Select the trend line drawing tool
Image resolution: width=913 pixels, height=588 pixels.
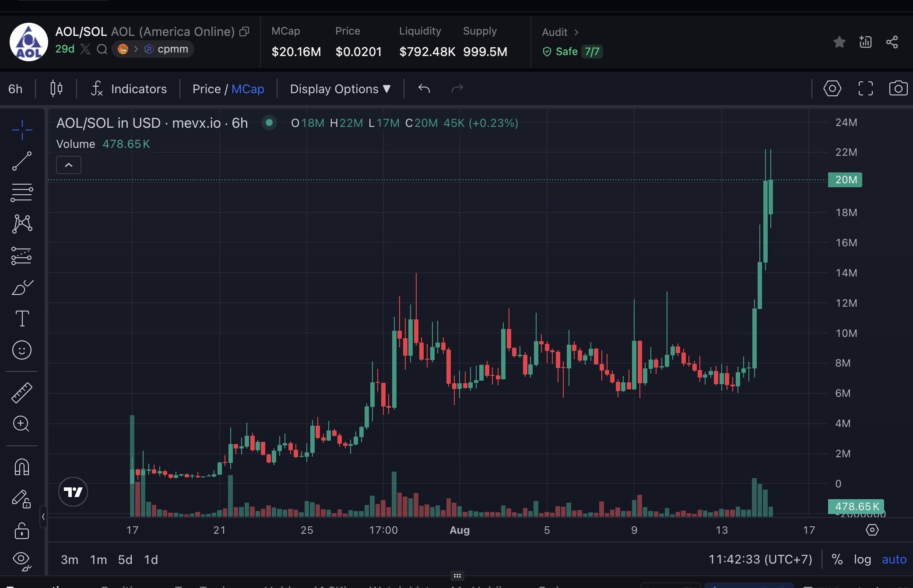(x=22, y=161)
